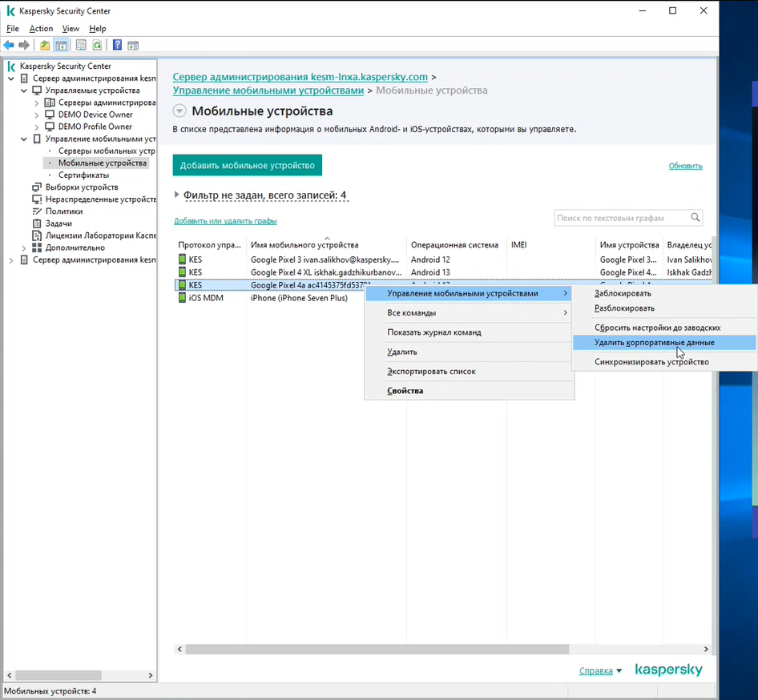Select Нераспределенные устройства tree item
Image resolution: width=758 pixels, height=700 pixels.
click(100, 199)
